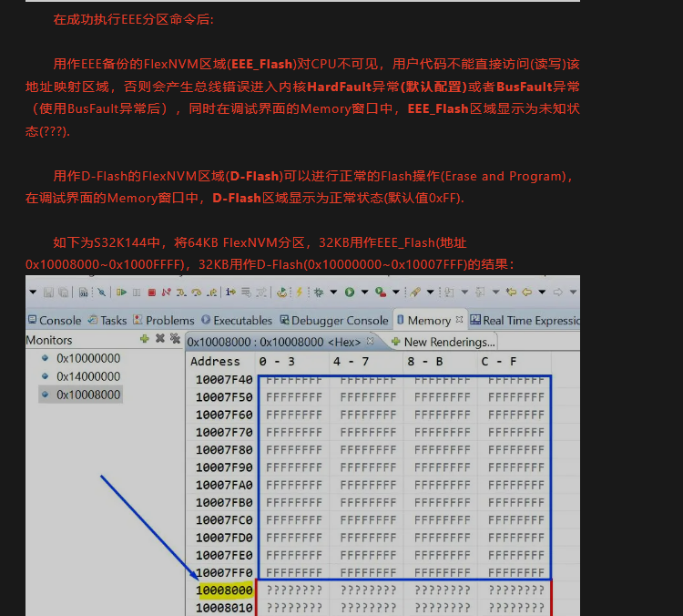Open the Previous Annotation dropdown arrow
This screenshot has width=683, height=616.
[495, 293]
